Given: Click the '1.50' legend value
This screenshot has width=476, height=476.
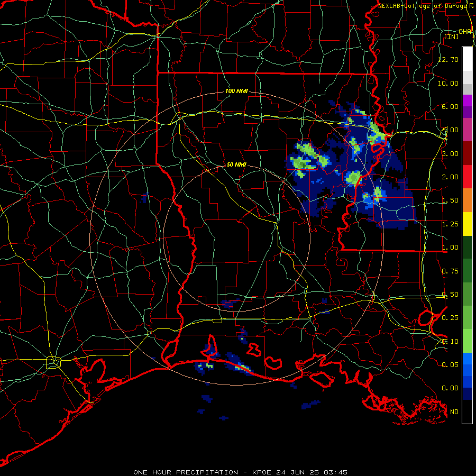Looking at the screenshot, I should pos(450,200).
